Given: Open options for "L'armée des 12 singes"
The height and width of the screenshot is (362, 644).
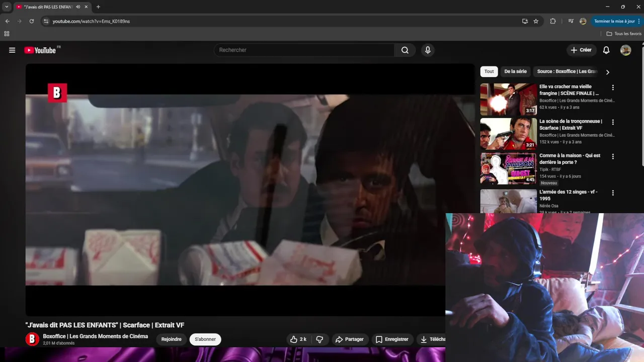Looking at the screenshot, I should click(x=613, y=193).
